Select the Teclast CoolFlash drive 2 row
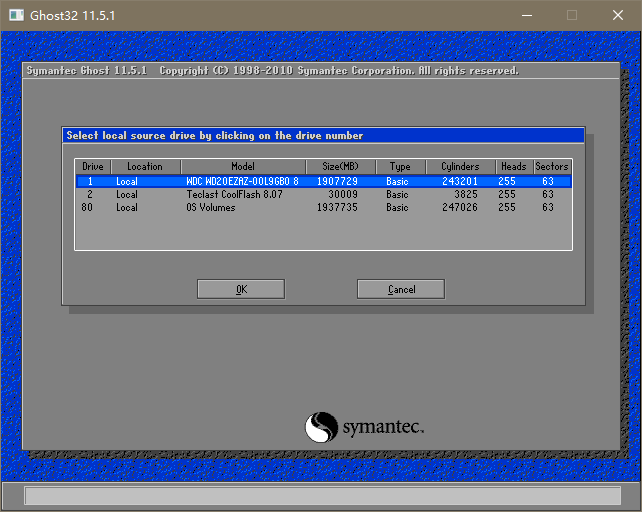The image size is (642, 512). coord(323,194)
